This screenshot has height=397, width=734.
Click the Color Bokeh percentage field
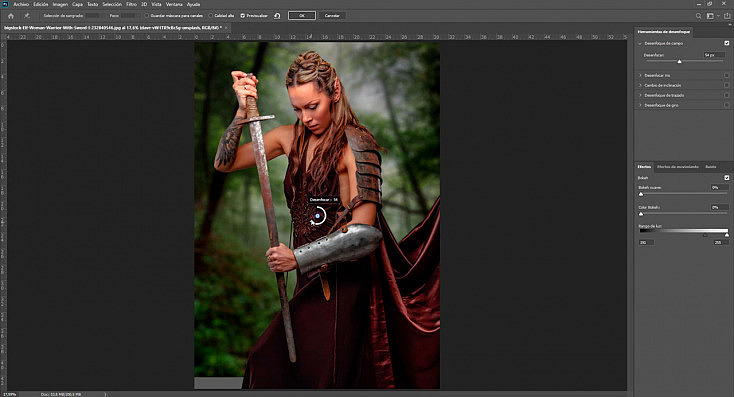click(719, 207)
